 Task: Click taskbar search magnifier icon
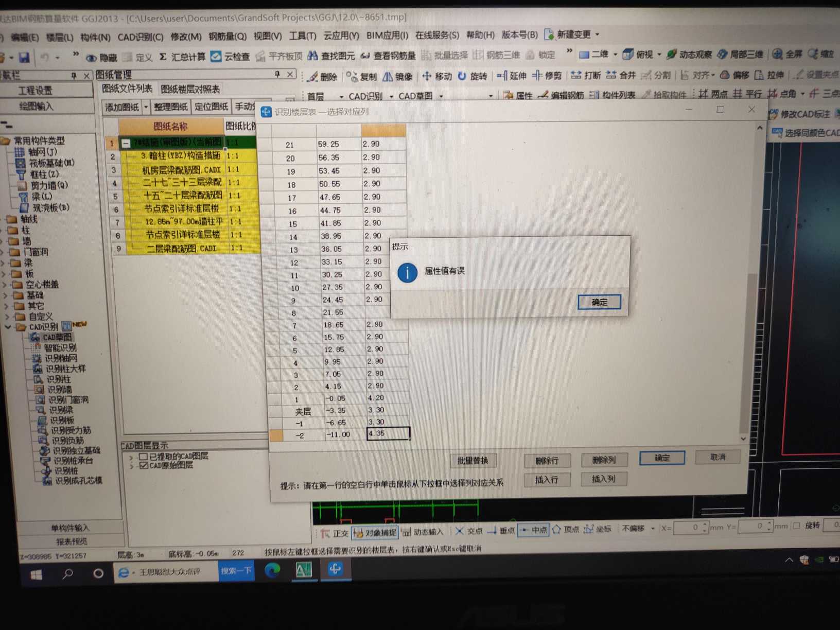pyautogui.click(x=67, y=574)
